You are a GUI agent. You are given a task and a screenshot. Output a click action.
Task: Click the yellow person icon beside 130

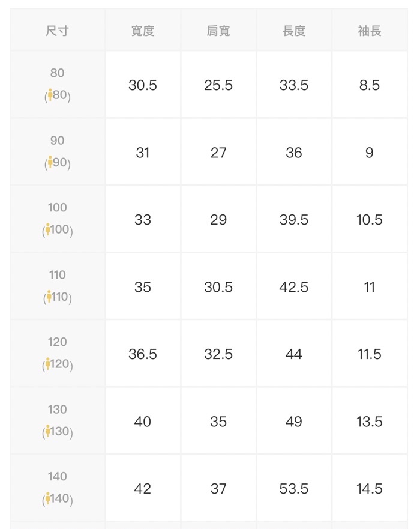click(48, 431)
